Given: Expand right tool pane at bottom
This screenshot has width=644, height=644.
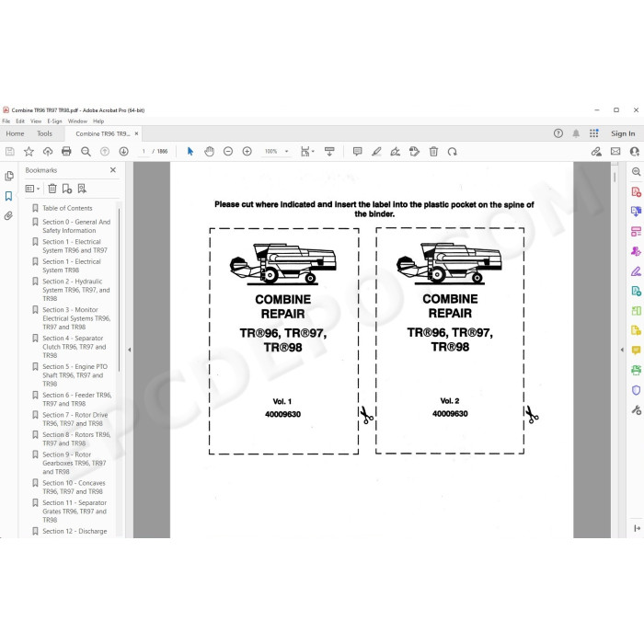Looking at the screenshot, I should click(637, 528).
